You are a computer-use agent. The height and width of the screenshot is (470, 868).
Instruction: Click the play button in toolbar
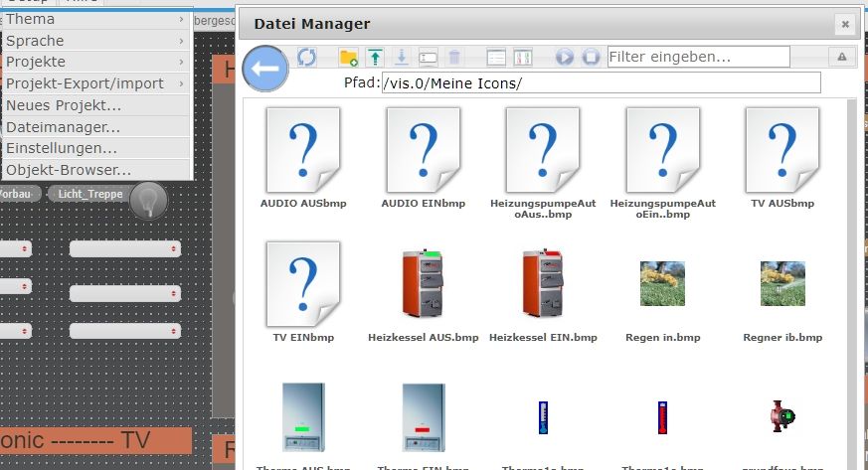click(x=565, y=57)
